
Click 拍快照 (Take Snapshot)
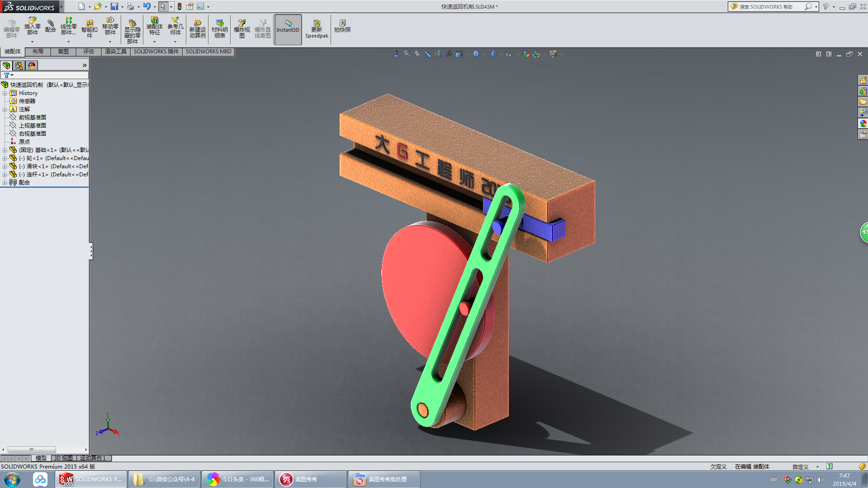click(342, 26)
